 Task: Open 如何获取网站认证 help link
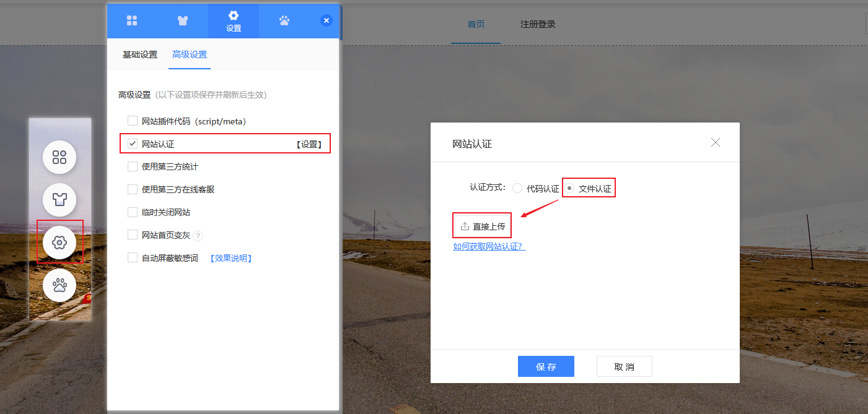coord(489,246)
